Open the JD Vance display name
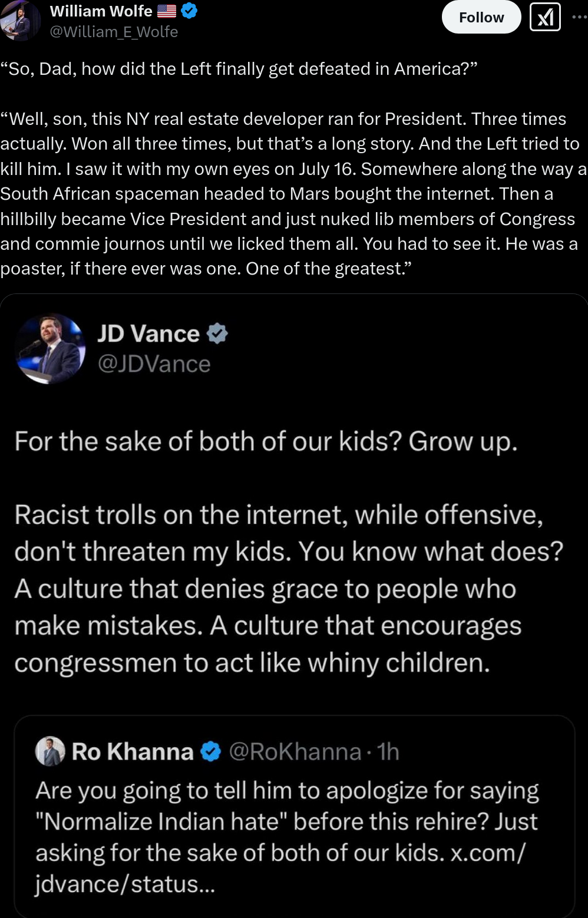The width and height of the screenshot is (588, 918). 148,333
